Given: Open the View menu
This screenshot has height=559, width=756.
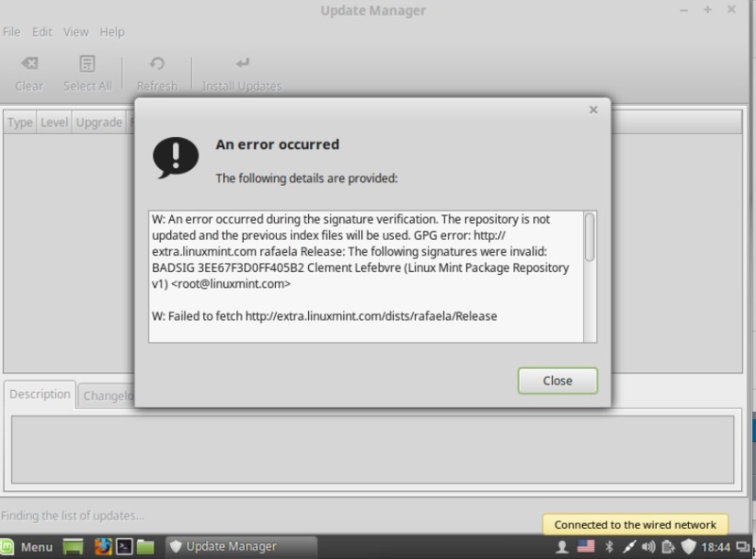Looking at the screenshot, I should (76, 31).
